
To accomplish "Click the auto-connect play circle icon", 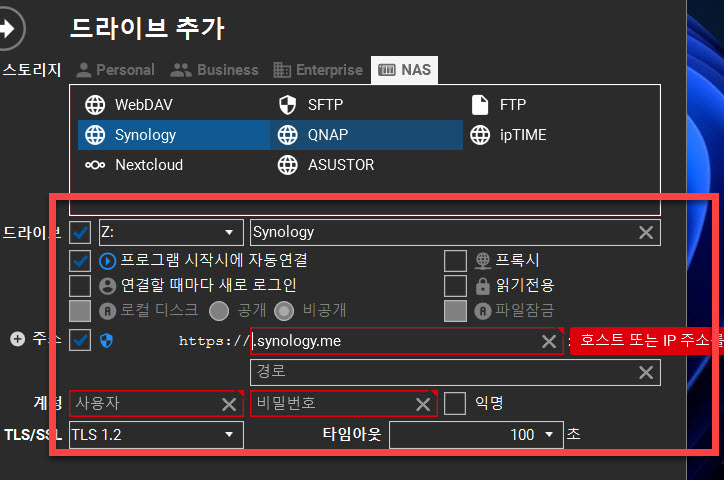I will [x=108, y=261].
